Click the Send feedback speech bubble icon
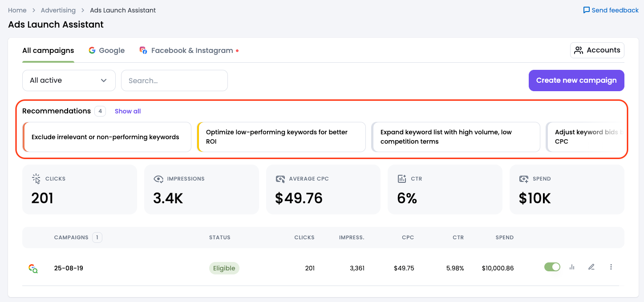 (x=586, y=10)
